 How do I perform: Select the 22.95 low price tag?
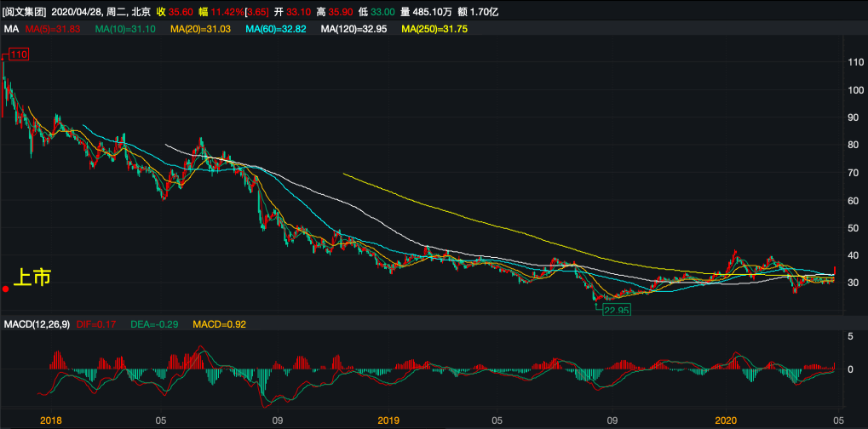click(616, 311)
